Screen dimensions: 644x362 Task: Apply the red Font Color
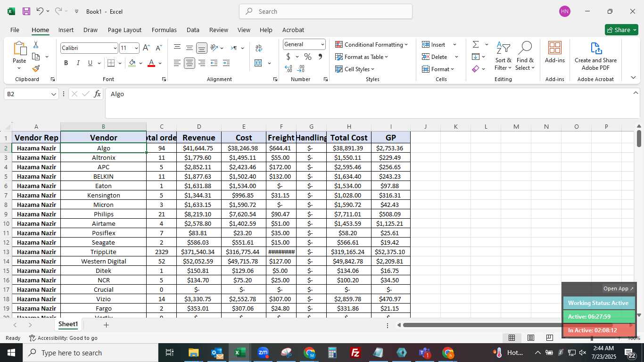pos(151,63)
